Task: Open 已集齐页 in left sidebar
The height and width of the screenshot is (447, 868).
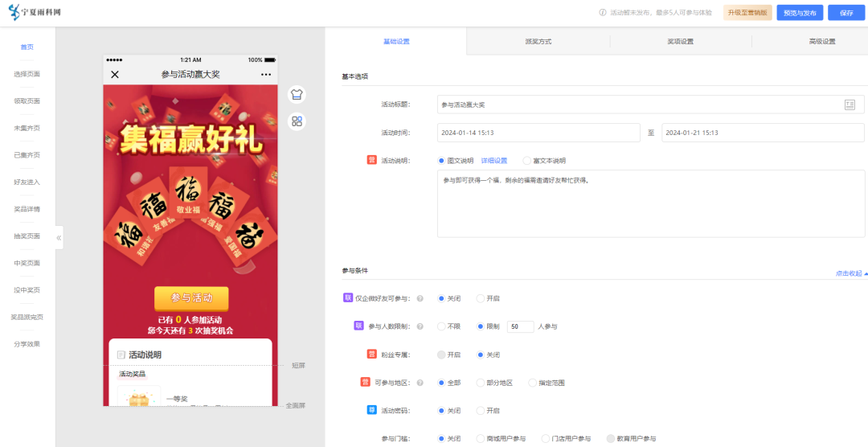Action: [x=27, y=155]
